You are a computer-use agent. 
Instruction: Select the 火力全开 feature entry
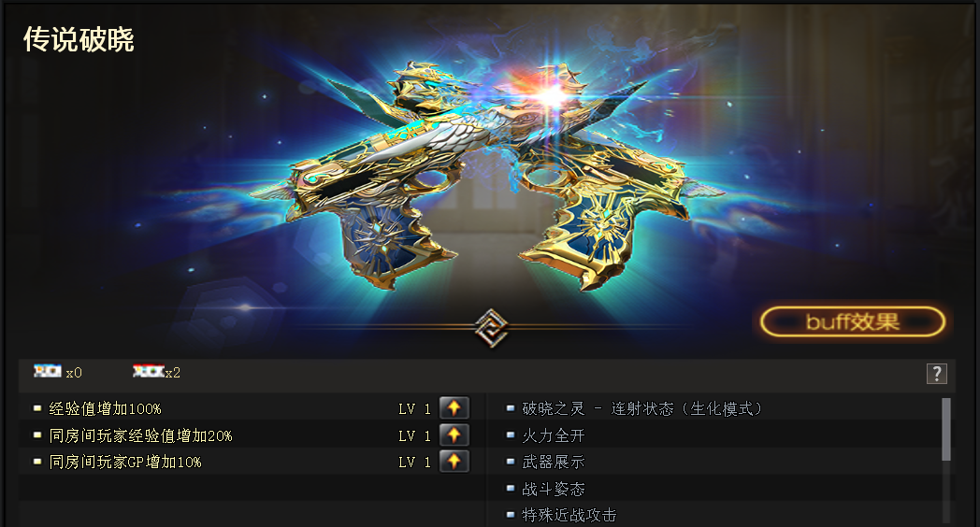pyautogui.click(x=554, y=435)
